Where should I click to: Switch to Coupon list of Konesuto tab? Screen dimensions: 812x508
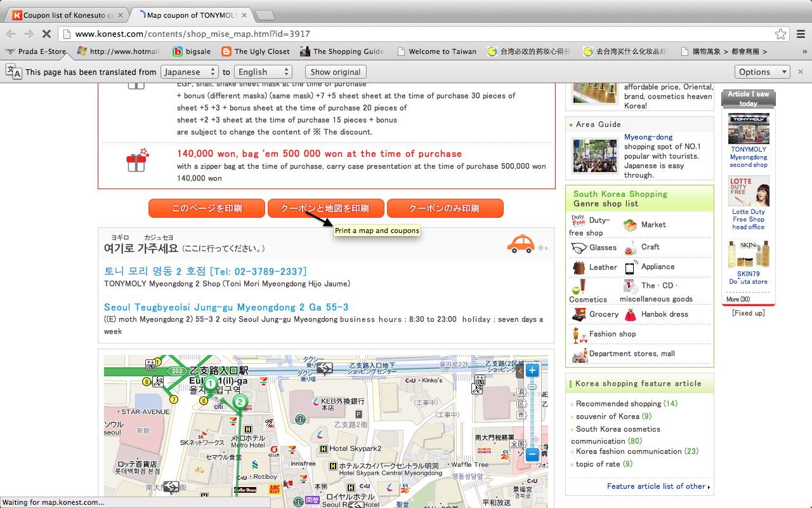(x=67, y=15)
